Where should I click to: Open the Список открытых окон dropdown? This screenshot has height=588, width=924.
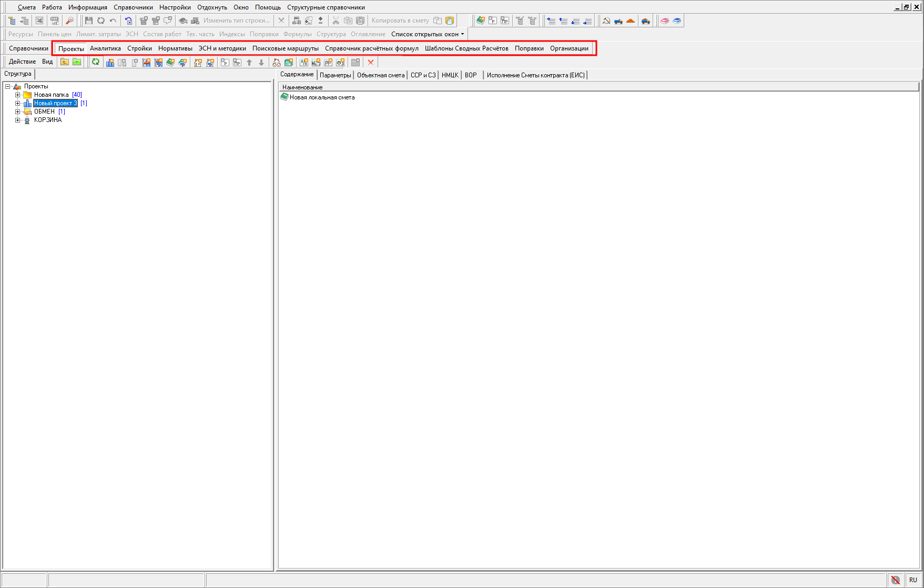click(428, 34)
